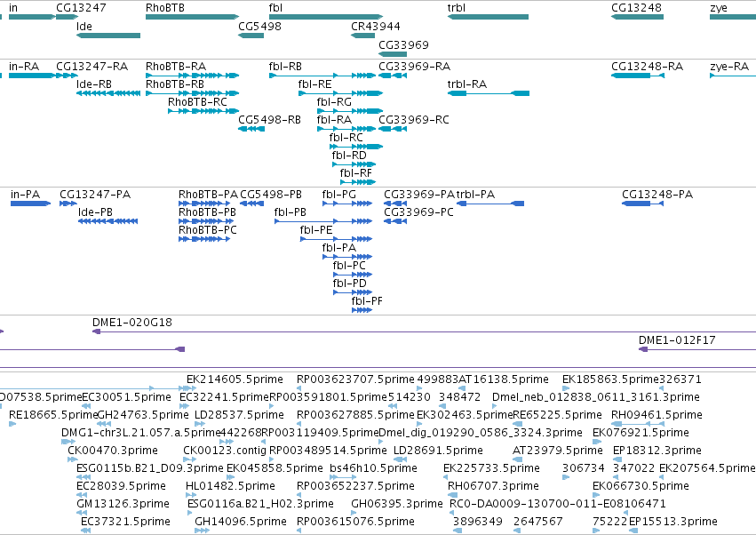The height and width of the screenshot is (535, 756).
Task: Click the CK00123.contig EST label
Action: point(225,451)
